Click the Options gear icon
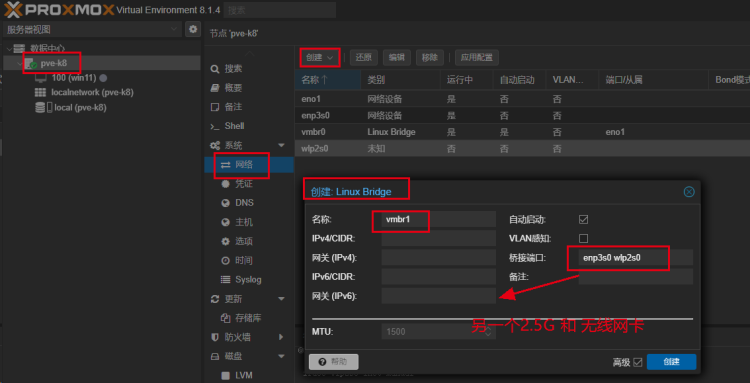This screenshot has width=750, height=383. [225, 241]
